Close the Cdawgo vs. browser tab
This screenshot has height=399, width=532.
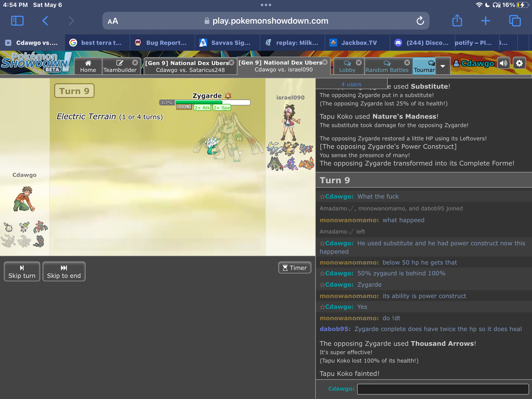pyautogui.click(x=8, y=43)
